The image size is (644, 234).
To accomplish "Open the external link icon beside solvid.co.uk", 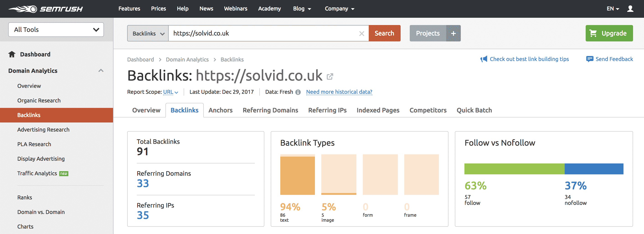I will pyautogui.click(x=330, y=76).
